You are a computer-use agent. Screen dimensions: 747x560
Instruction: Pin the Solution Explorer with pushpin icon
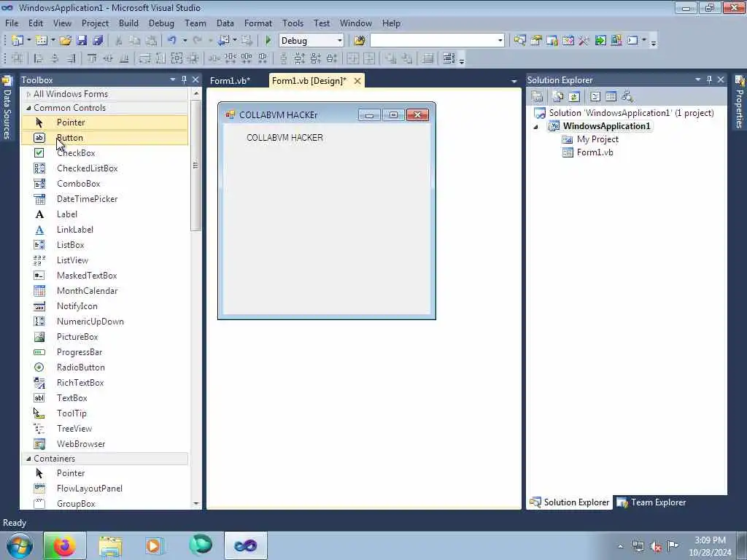click(x=709, y=79)
